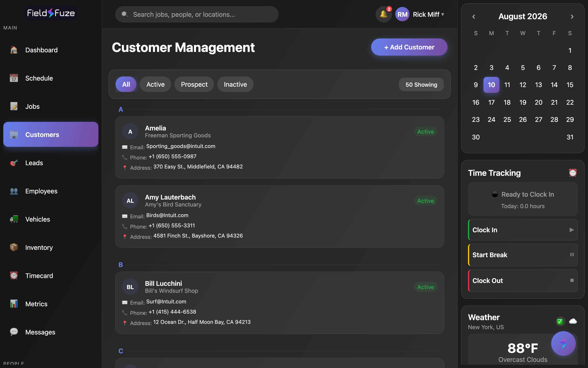Click the Employees people icon

pos(14,191)
